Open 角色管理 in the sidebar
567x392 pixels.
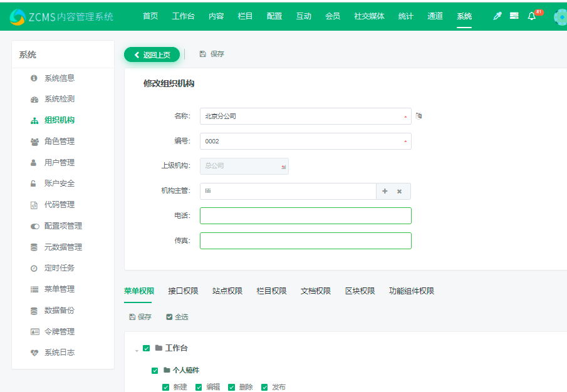(x=59, y=142)
